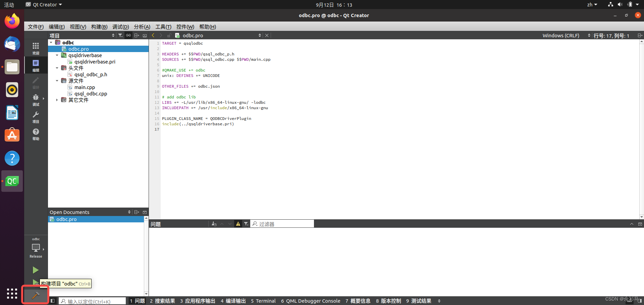Close the project side panel
The width and height of the screenshot is (644, 305).
click(145, 35)
